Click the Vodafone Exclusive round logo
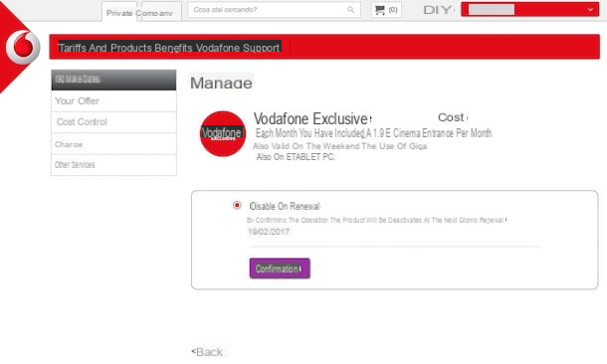Image resolution: width=607 pixels, height=364 pixels. [223, 133]
